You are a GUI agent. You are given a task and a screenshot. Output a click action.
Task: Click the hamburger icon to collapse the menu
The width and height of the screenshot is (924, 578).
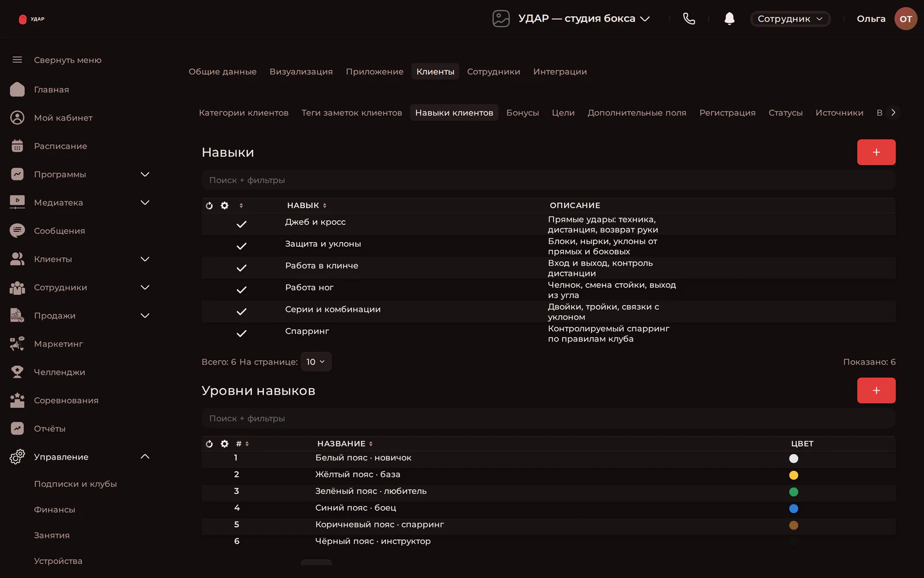click(17, 60)
